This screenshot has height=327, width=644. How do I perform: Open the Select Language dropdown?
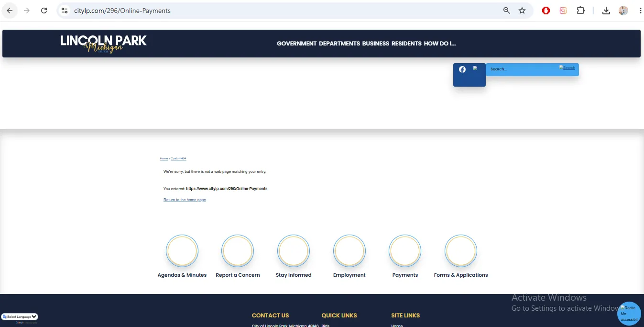tap(20, 316)
